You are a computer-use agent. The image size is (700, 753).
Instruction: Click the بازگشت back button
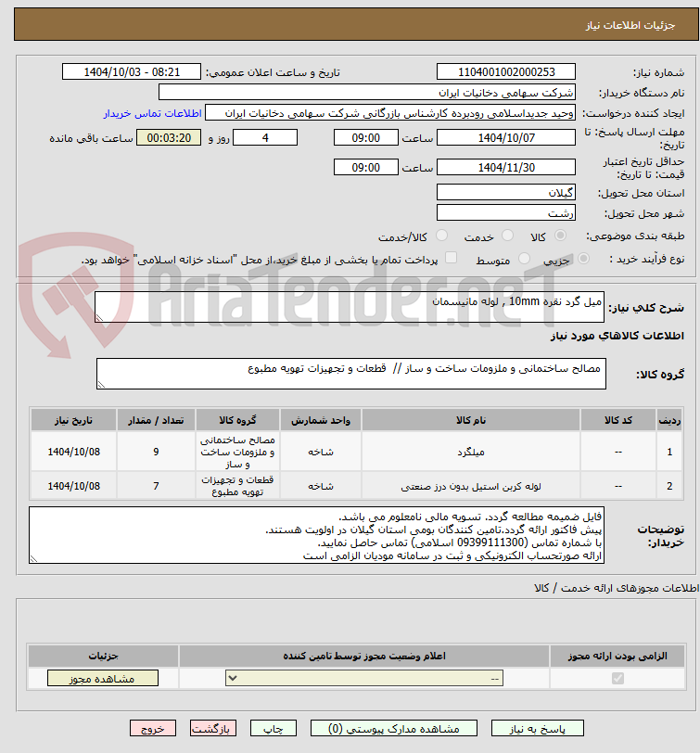point(212,728)
